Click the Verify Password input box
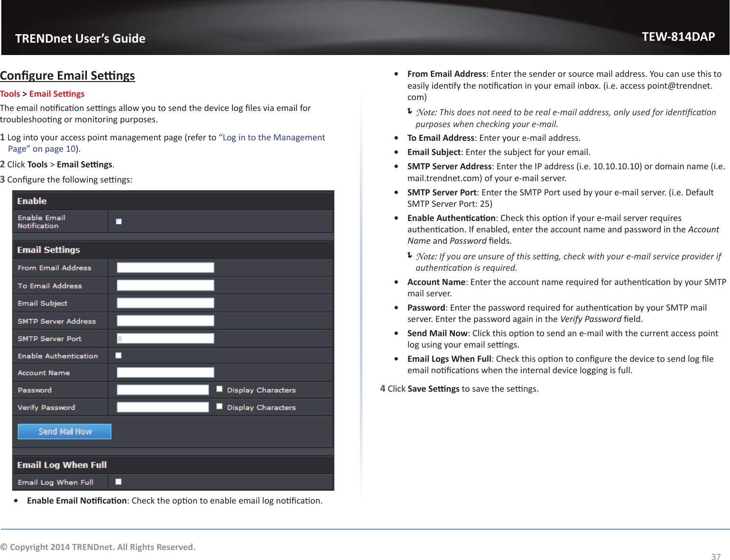Image resolution: width=730 pixels, height=560 pixels. tap(163, 407)
